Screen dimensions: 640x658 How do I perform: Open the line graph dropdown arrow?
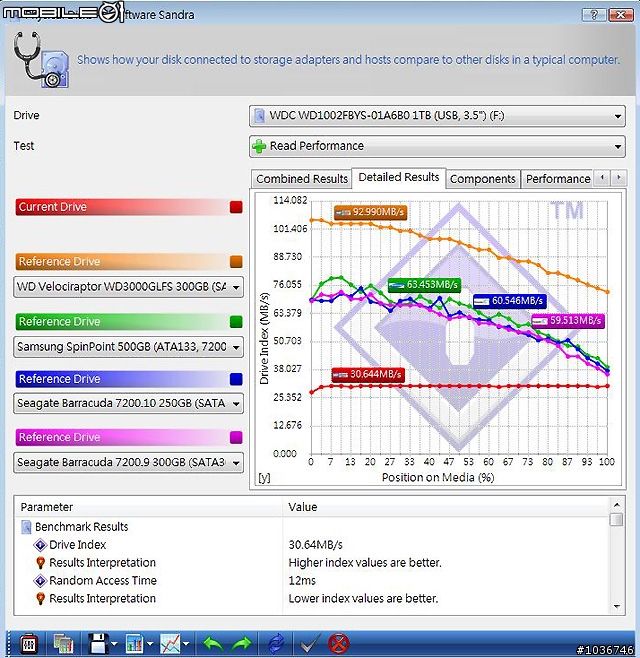click(186, 644)
